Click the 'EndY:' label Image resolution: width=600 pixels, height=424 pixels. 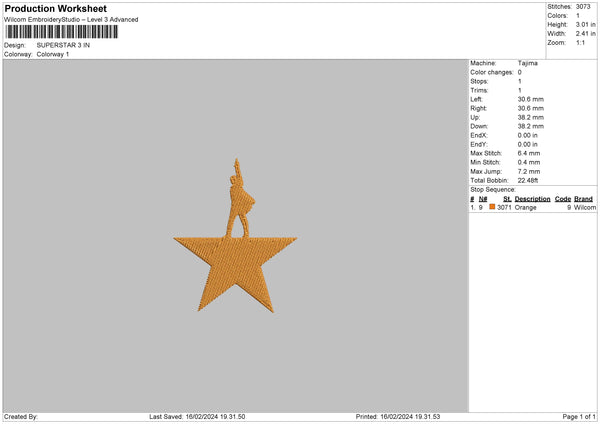click(x=479, y=145)
